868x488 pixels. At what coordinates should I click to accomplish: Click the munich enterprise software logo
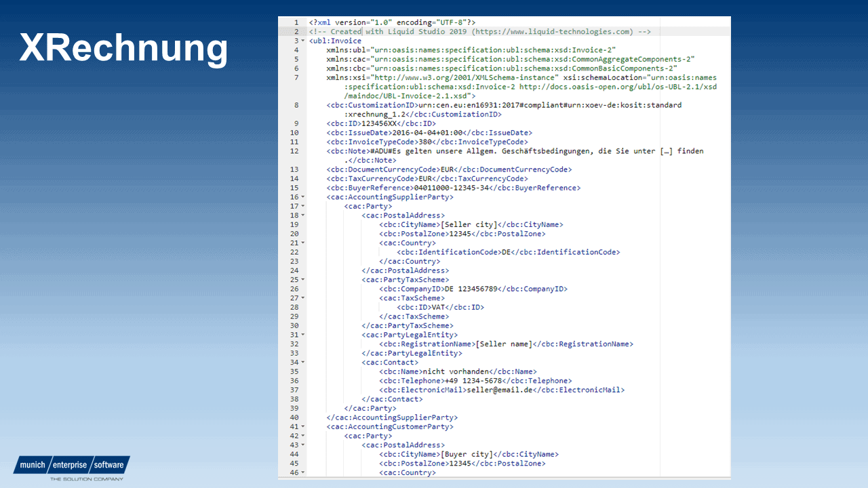pos(71,466)
